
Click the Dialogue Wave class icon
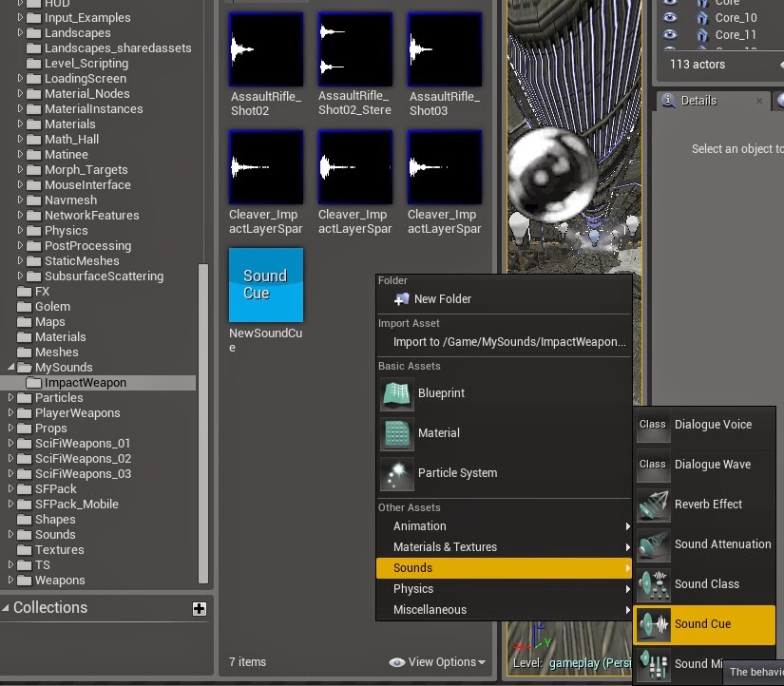[654, 465]
